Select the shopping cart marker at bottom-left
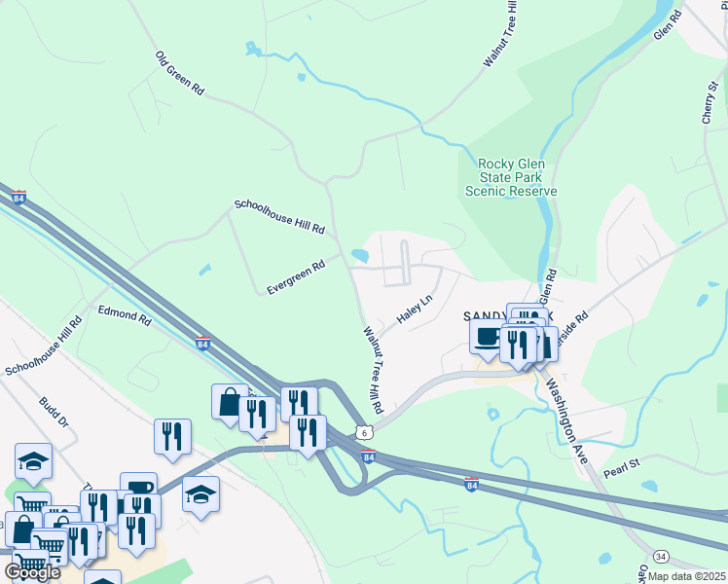Viewport: 728px width, 584px height. pos(30,565)
